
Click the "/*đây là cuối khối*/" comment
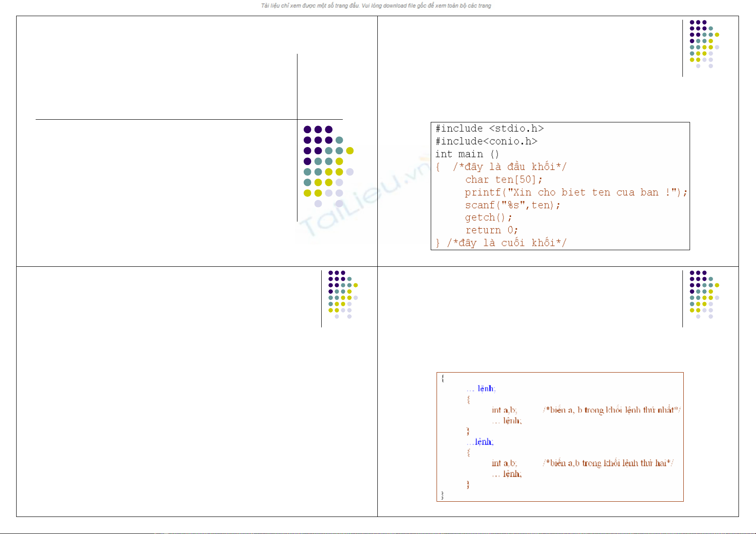point(507,243)
